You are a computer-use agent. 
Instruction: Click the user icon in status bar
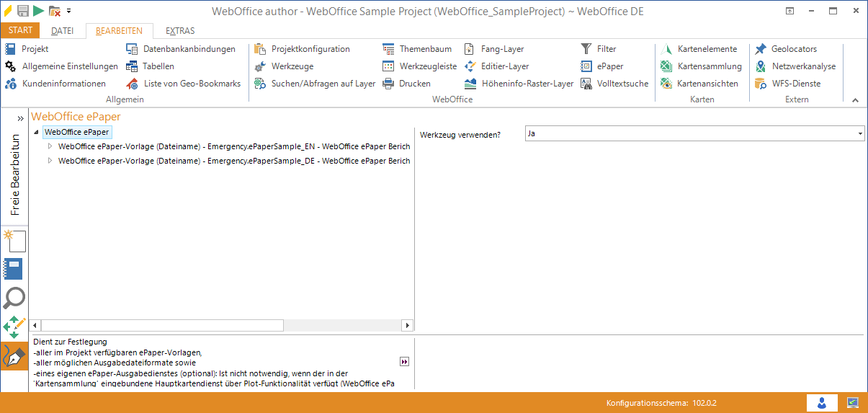tap(821, 402)
